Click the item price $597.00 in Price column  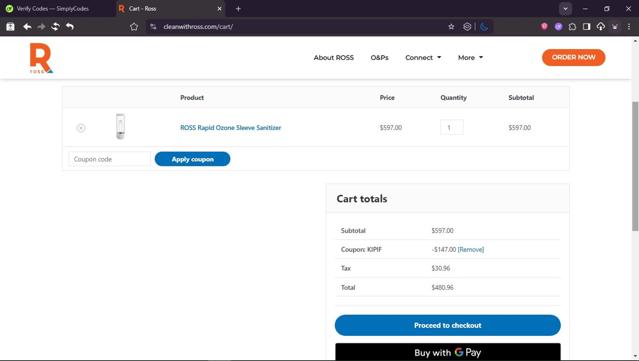[x=391, y=128]
